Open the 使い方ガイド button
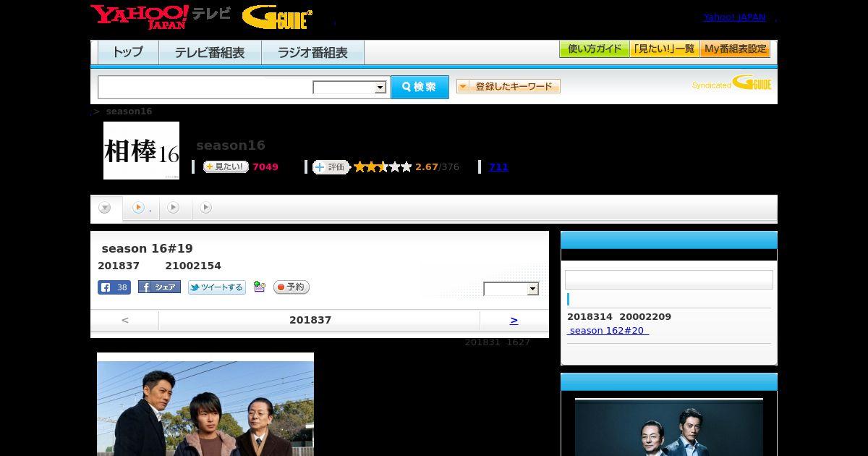The width and height of the screenshot is (868, 456). coord(595,49)
